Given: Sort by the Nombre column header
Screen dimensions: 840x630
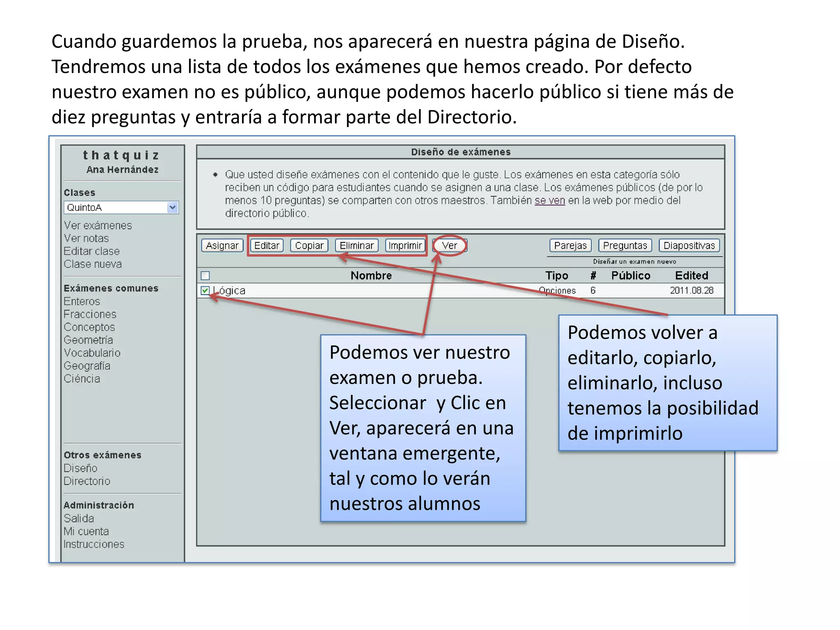Looking at the screenshot, I should point(371,276).
